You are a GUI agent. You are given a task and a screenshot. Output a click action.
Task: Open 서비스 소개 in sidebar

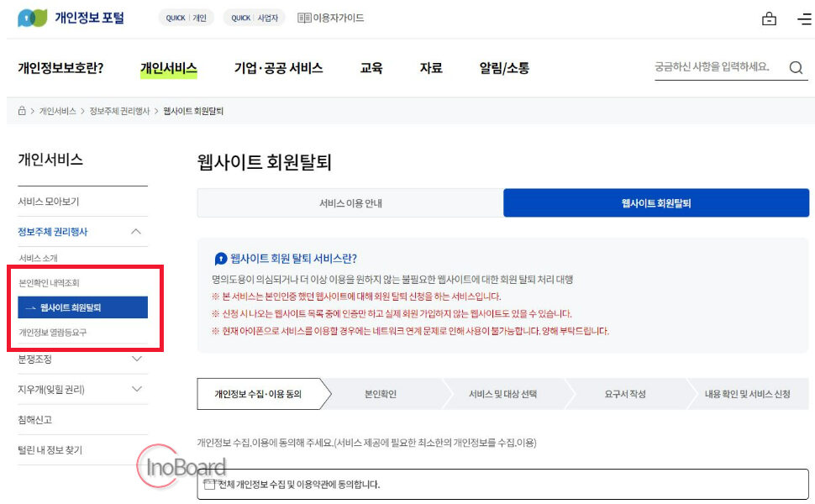(x=38, y=258)
